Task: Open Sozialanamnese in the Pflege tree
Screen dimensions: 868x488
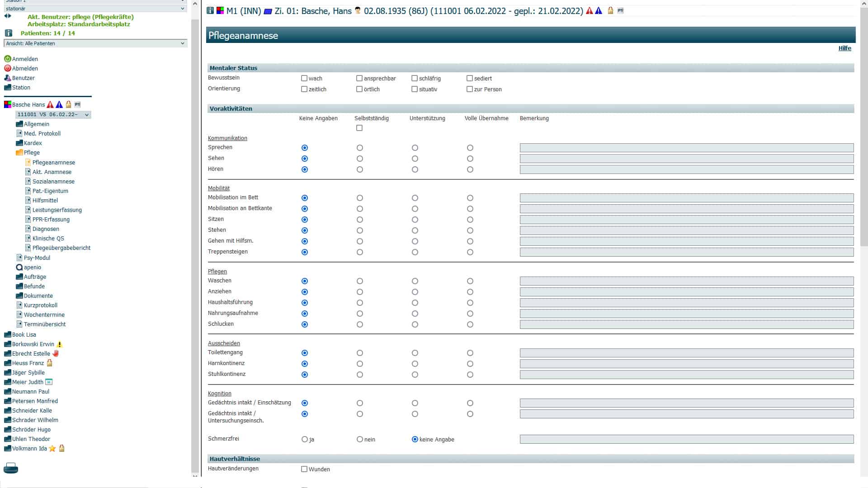Action: pos(53,181)
